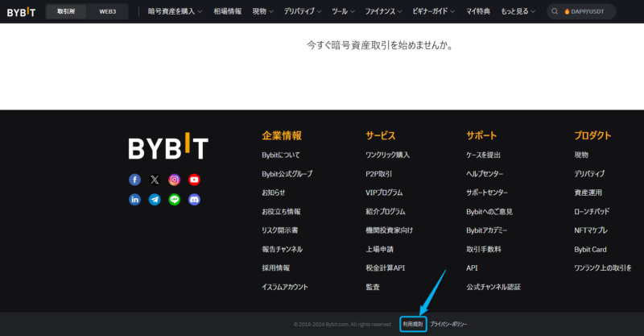Screen dimensions: 644x336
Task: Open ローンチパッド footer link
Action: [x=592, y=211]
